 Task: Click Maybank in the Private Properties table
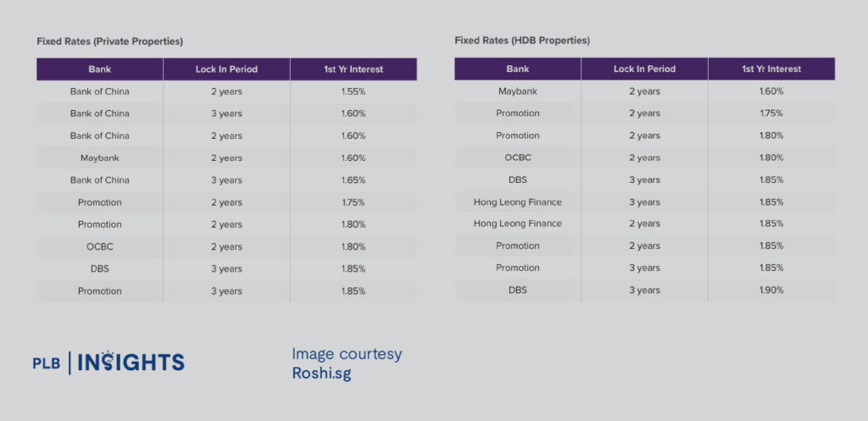(100, 158)
